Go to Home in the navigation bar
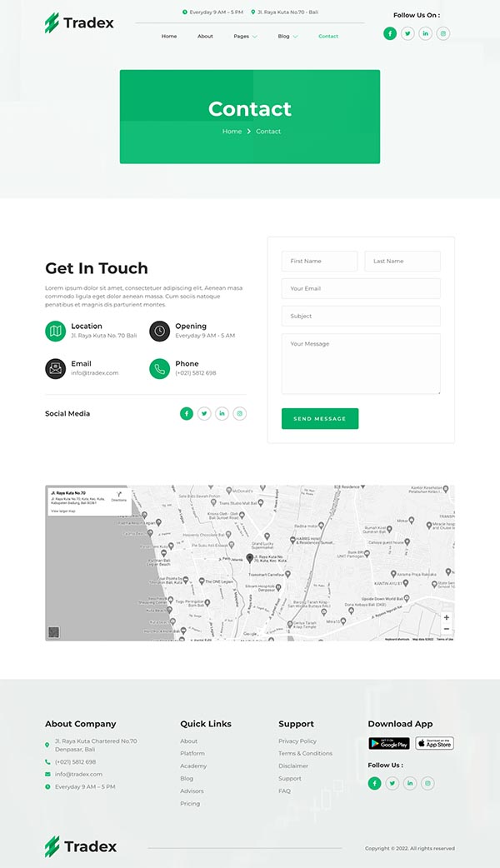 [169, 37]
